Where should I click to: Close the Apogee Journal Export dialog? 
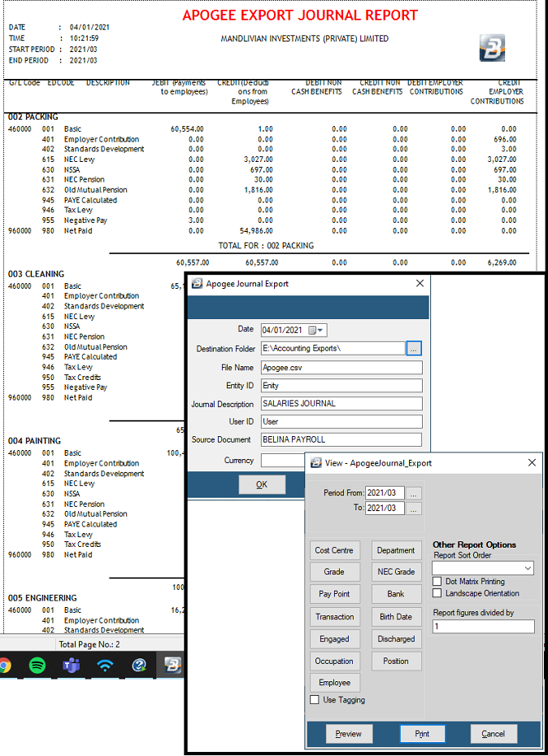(x=420, y=283)
